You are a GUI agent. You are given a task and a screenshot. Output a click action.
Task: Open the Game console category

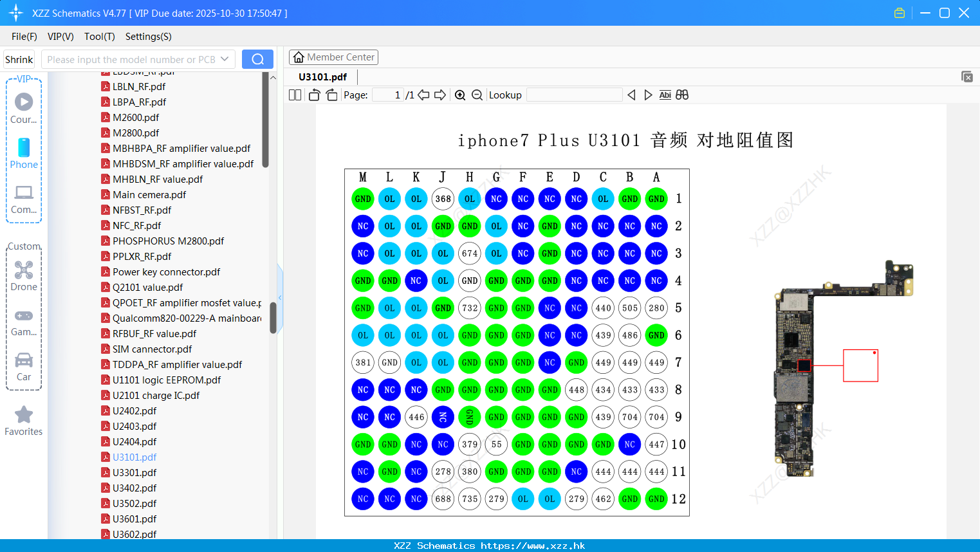[x=24, y=322]
